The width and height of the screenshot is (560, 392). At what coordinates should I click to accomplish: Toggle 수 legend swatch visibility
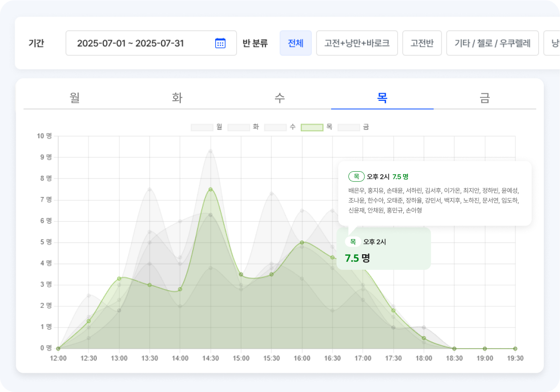coord(275,127)
